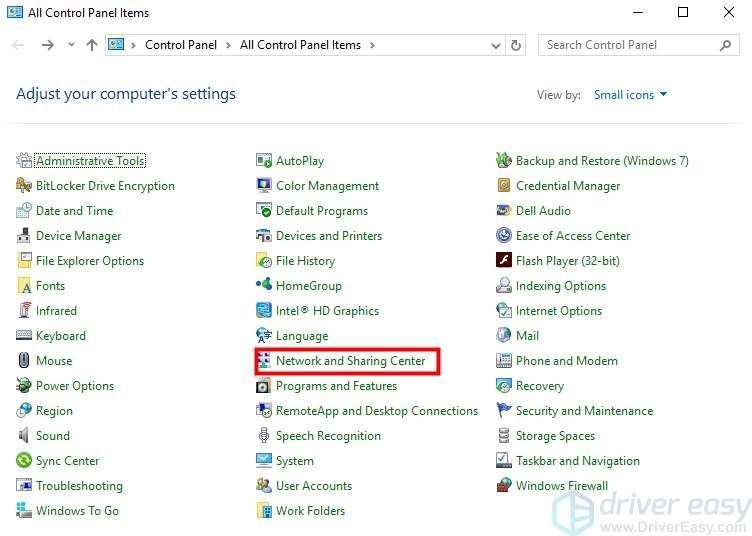Expand the recent locations arrow beside Forward
The image size is (752, 536).
[71, 45]
